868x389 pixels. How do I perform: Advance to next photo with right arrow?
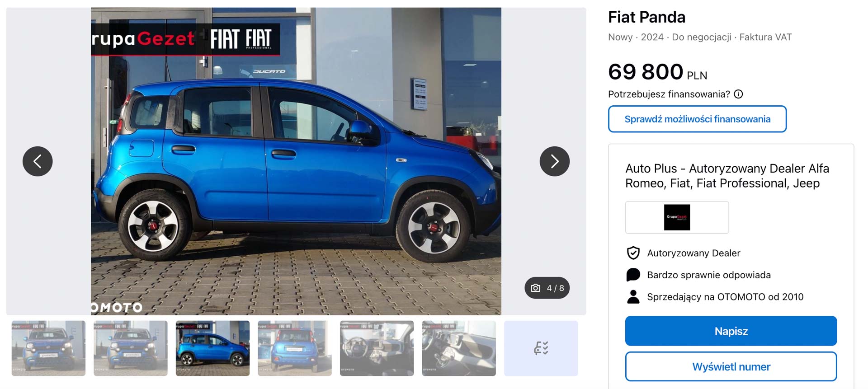(554, 161)
